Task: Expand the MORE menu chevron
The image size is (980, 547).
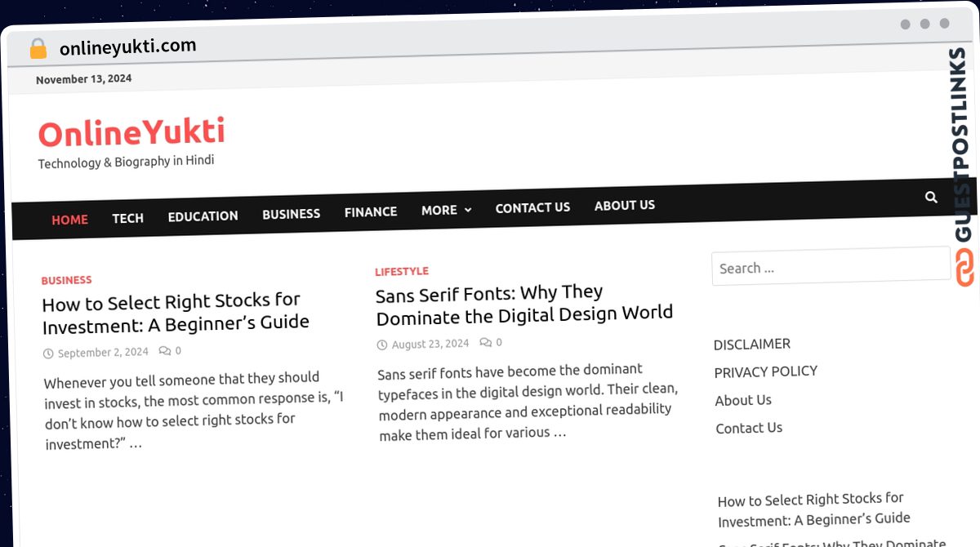Action: 468,210
